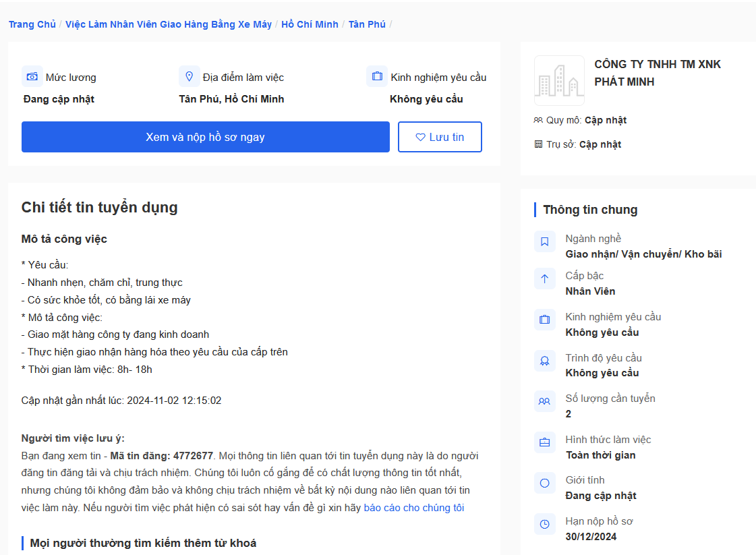Click the experience briefcase icon in header
Viewport: 756px width, 555px height.
coord(377,77)
